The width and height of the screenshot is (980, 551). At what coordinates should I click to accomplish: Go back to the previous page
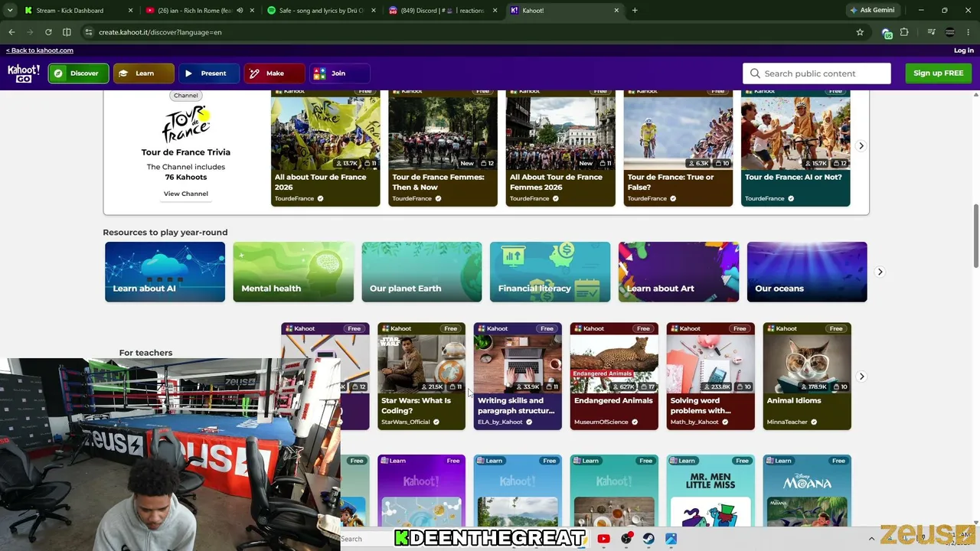pyautogui.click(x=11, y=32)
